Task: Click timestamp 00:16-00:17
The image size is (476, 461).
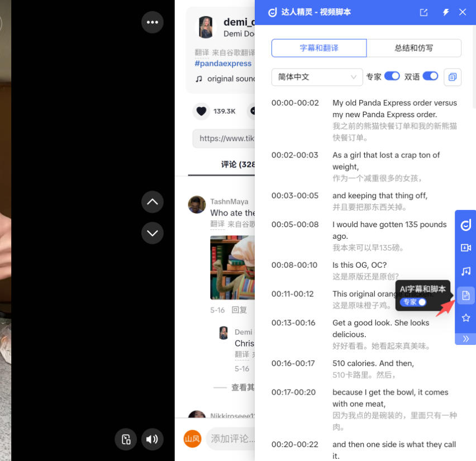Action: [293, 363]
